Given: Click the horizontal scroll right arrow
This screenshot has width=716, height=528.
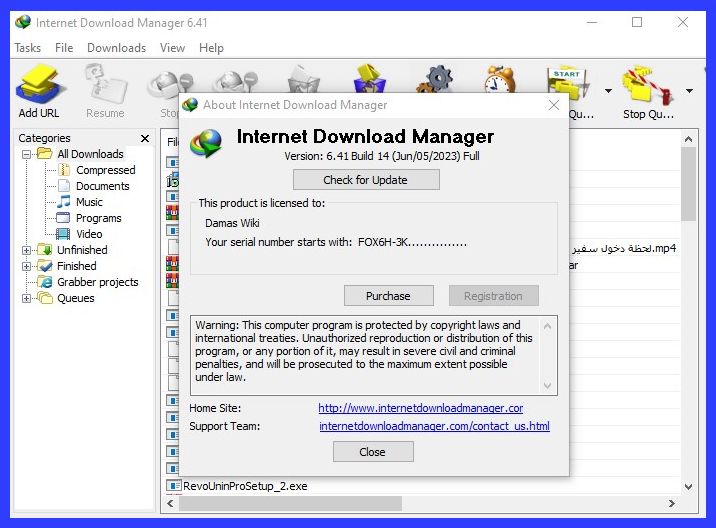Looking at the screenshot, I should (x=671, y=503).
